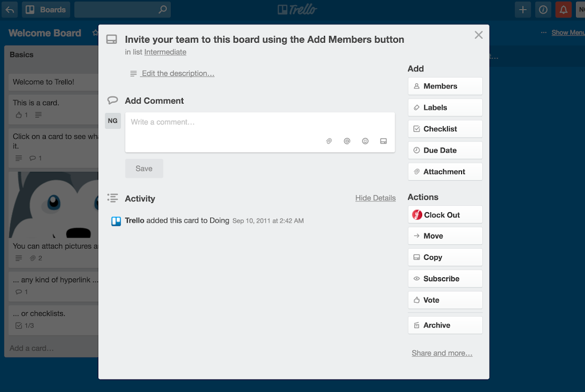The height and width of the screenshot is (392, 585).
Task: Close the card dialog with X
Action: (x=479, y=35)
